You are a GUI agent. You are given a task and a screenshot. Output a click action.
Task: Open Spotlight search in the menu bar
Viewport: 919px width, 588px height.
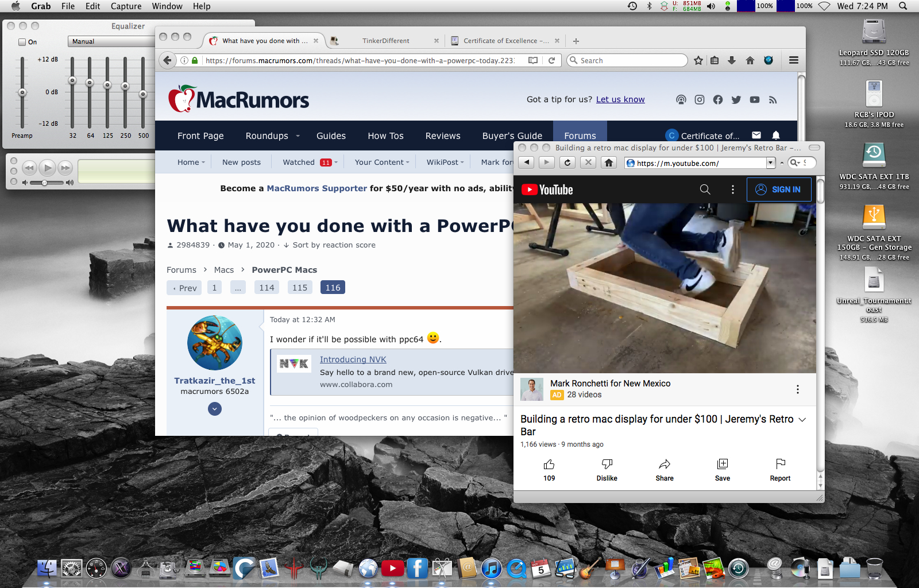(x=903, y=6)
